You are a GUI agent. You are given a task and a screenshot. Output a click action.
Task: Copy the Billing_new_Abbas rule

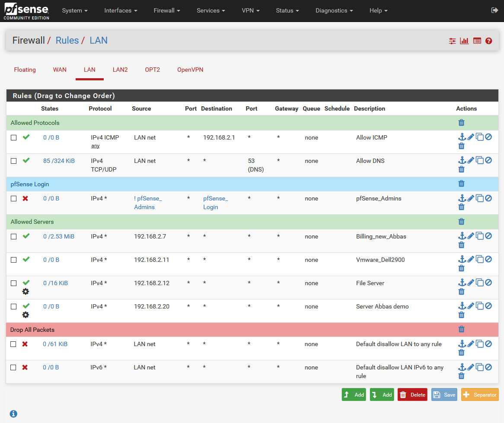(x=479, y=236)
